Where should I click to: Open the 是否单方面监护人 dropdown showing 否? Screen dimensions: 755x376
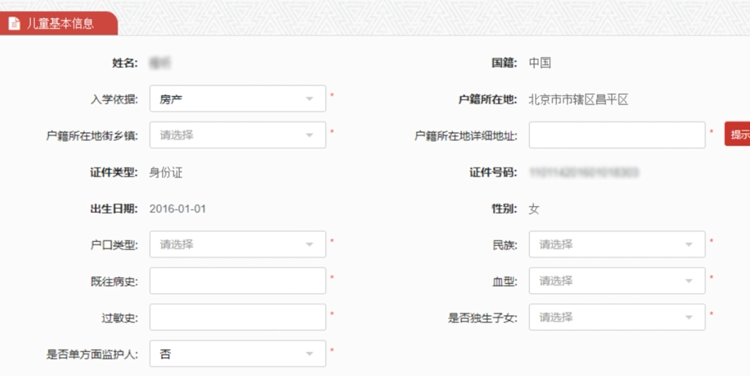(x=237, y=354)
